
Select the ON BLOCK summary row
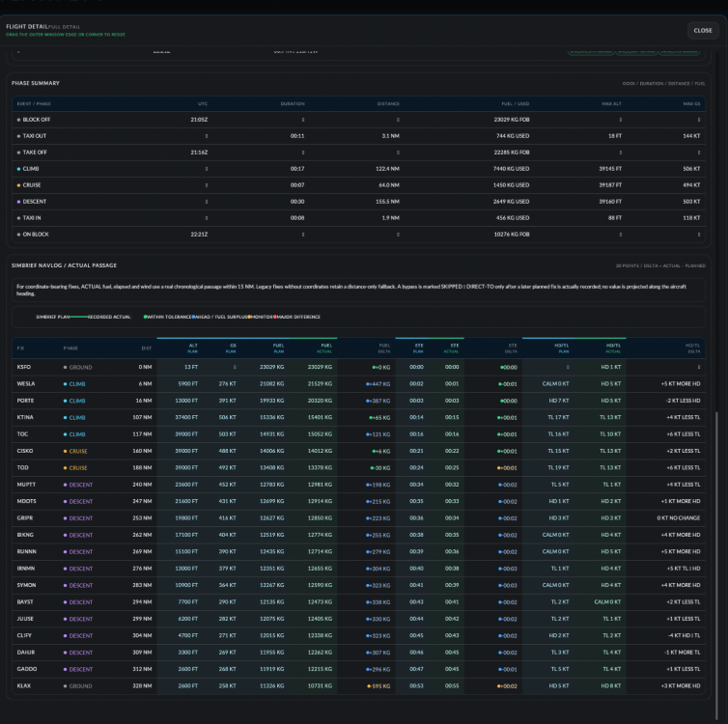click(x=358, y=235)
